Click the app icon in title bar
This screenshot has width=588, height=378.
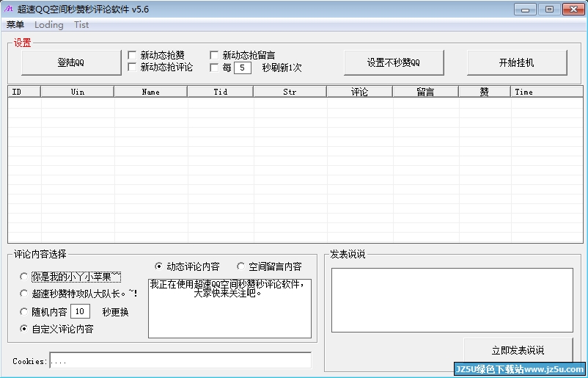[x=8, y=9]
